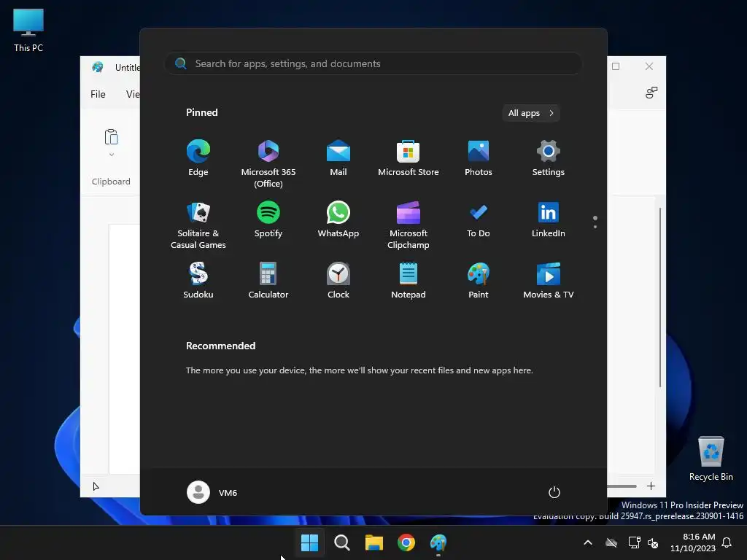Click Paint's vertical scrollbar
This screenshot has width=747, height=560.
pyautogui.click(x=660, y=297)
